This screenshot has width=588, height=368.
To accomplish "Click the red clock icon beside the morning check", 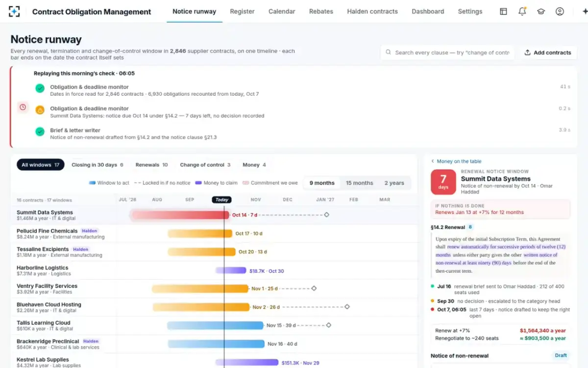I will pos(23,107).
